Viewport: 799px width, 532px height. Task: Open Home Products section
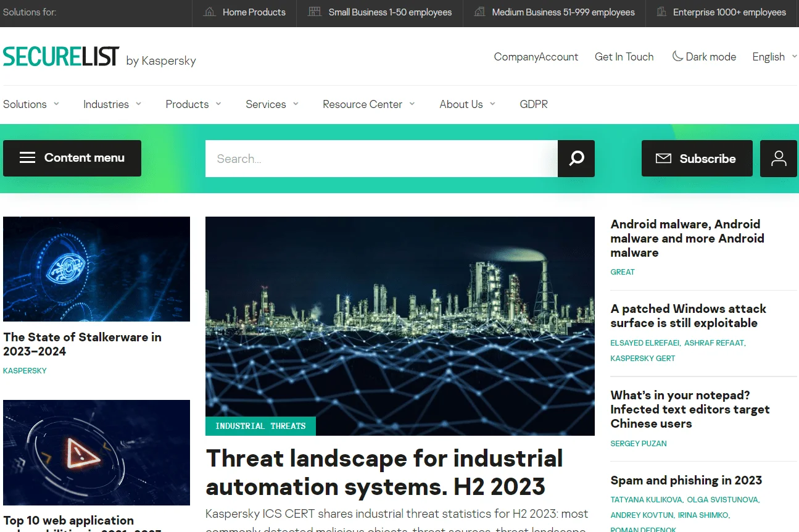point(244,13)
